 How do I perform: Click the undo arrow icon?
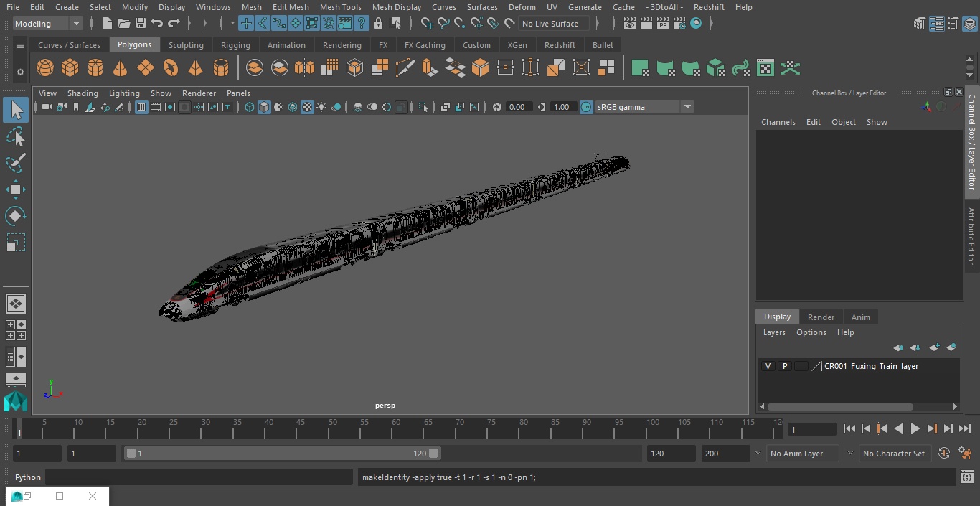157,24
